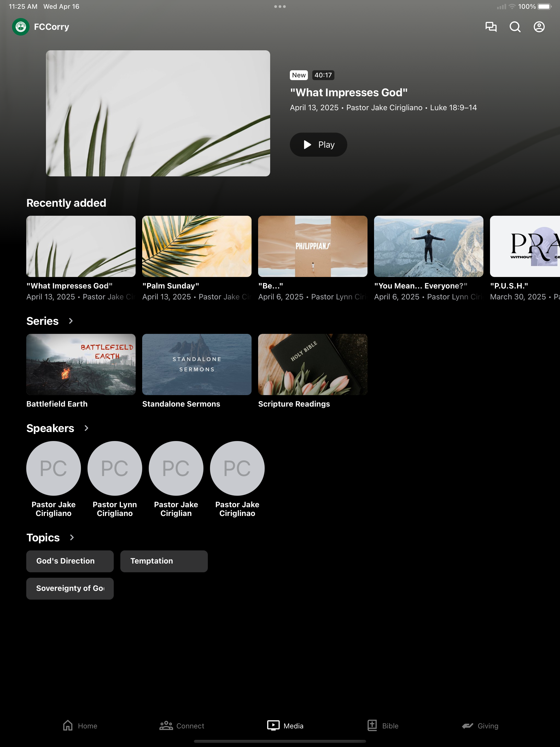Tap the Speakers heading text
Screen dimensions: 560x747
pos(50,428)
